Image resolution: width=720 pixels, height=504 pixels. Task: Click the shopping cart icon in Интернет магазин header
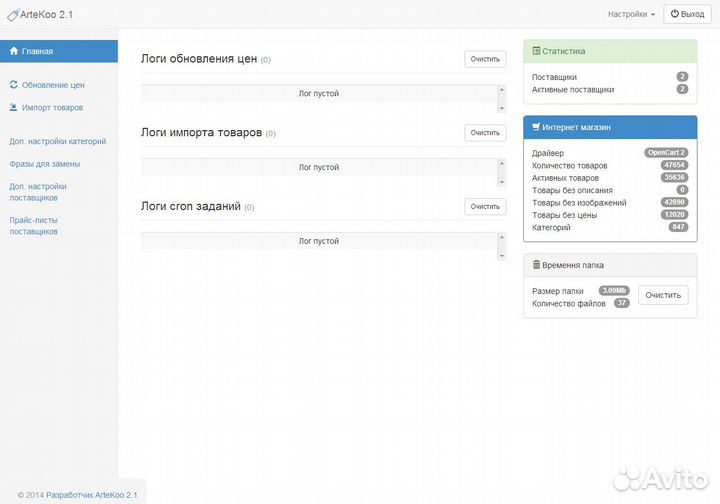536,127
